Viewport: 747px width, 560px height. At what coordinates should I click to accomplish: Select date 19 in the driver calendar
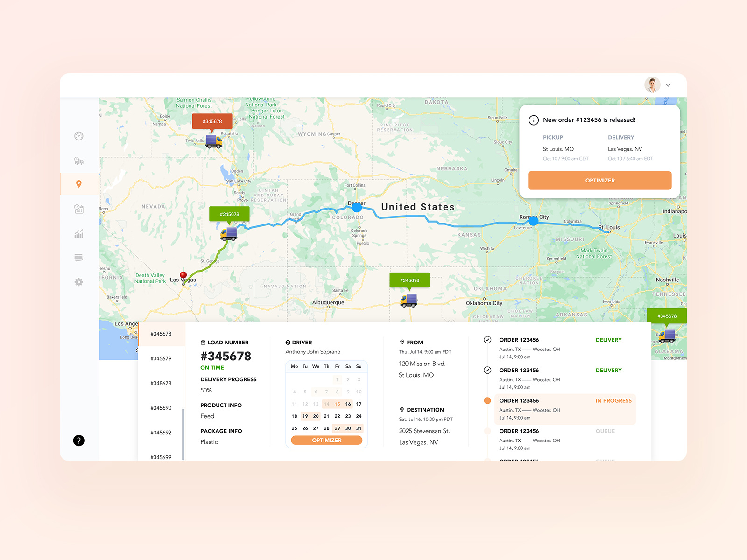point(305,416)
